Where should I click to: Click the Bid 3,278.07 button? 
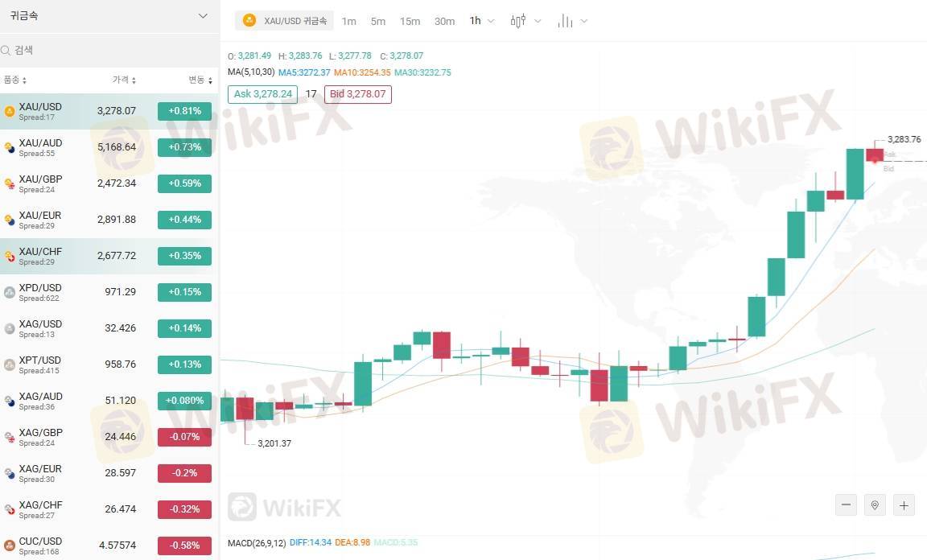[358, 94]
